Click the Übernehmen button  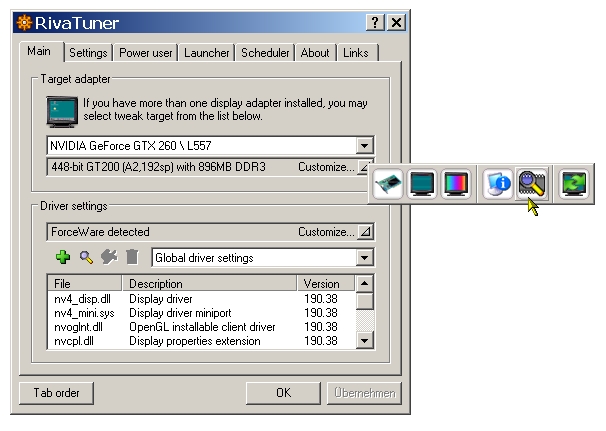364,393
